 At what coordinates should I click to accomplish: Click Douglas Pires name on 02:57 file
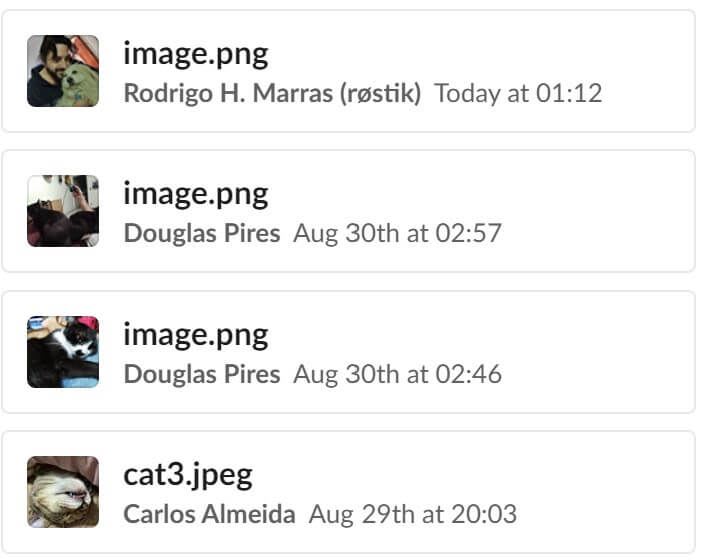[202, 234]
